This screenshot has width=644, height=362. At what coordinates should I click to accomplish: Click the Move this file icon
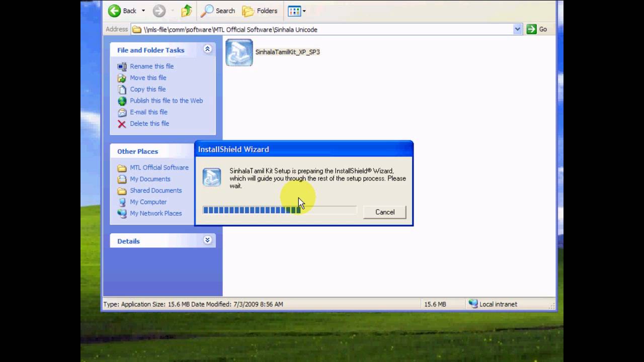(122, 78)
